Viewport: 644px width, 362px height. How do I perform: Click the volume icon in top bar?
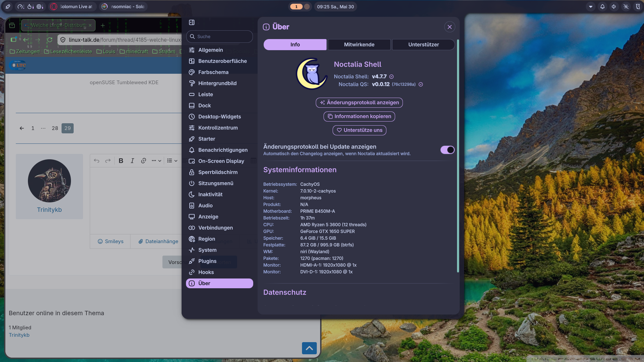(614, 7)
